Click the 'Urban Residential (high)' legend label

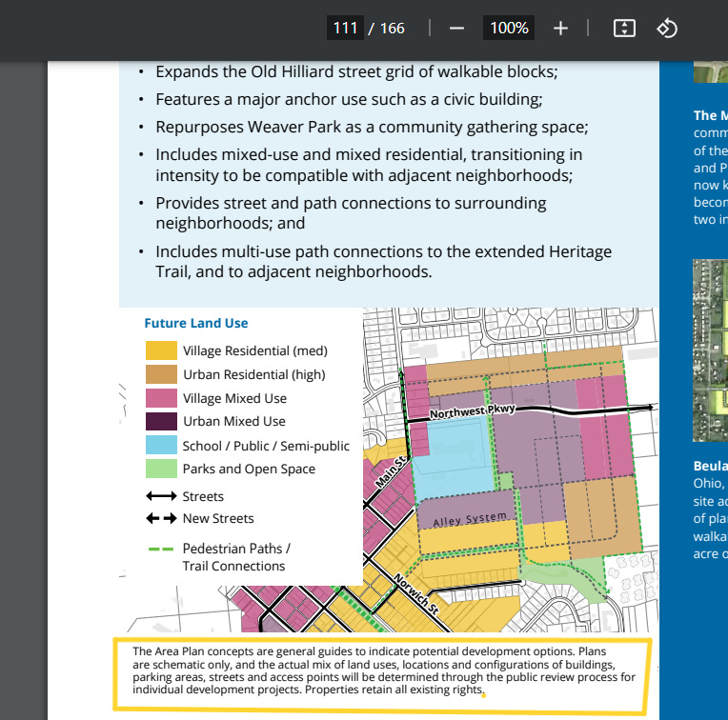pyautogui.click(x=254, y=374)
